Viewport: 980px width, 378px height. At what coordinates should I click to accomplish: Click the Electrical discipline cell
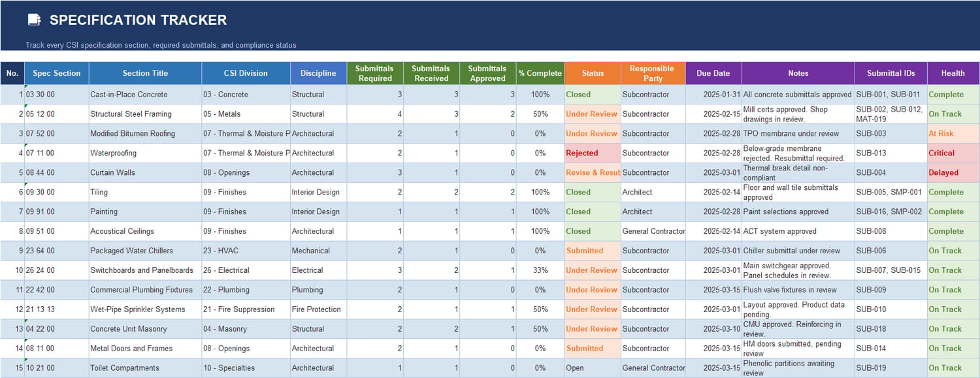tap(318, 270)
